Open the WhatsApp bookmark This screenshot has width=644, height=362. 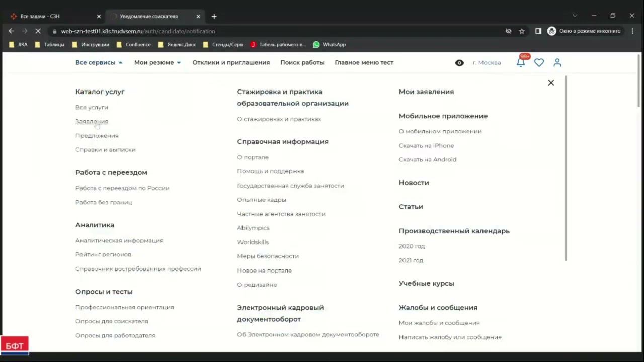pos(329,44)
